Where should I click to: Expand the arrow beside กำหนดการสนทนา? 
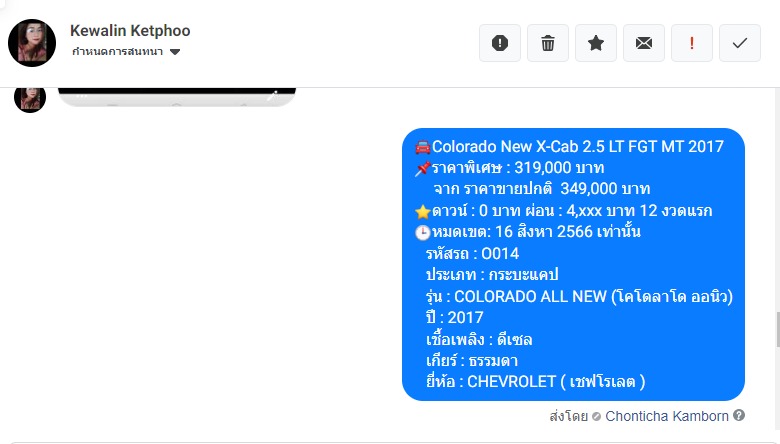coord(175,52)
